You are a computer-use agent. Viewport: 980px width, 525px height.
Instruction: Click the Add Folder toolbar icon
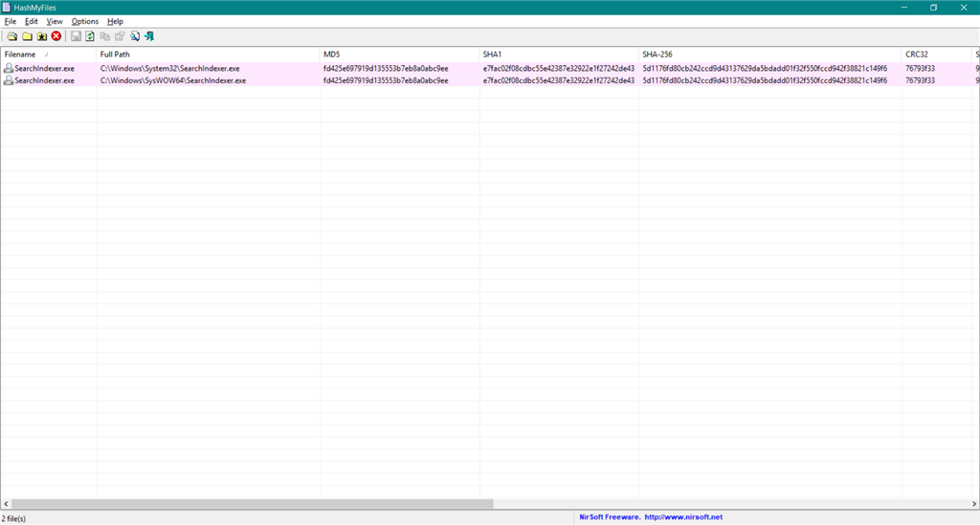point(27,36)
